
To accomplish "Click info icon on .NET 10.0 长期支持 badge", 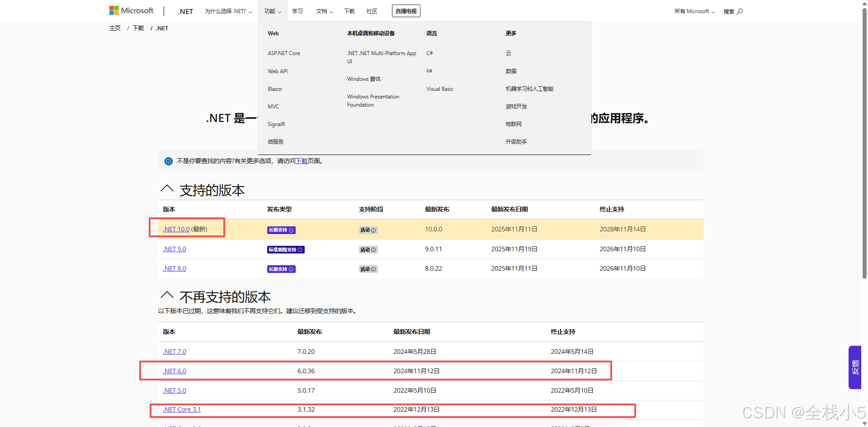I will click(x=291, y=230).
